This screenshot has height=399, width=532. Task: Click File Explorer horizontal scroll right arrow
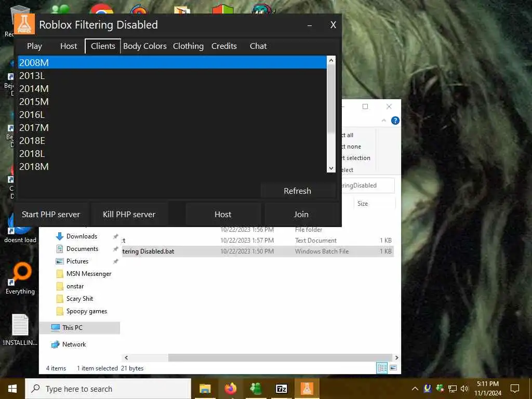pyautogui.click(x=396, y=357)
